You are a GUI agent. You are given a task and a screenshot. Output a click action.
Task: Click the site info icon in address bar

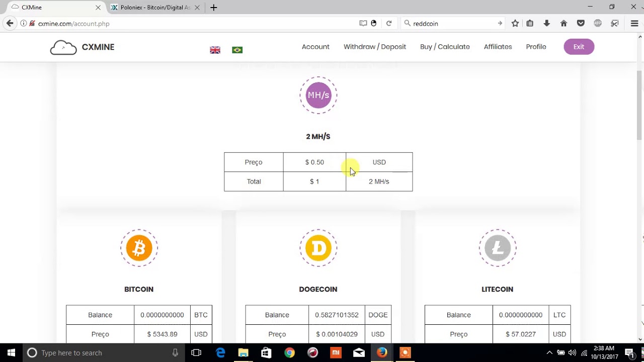(24, 23)
